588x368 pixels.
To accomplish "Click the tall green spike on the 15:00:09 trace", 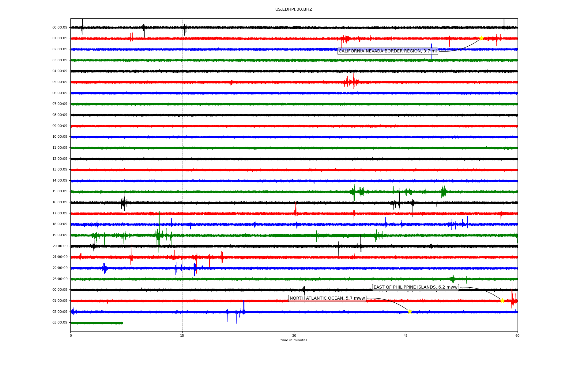I will (x=354, y=189).
